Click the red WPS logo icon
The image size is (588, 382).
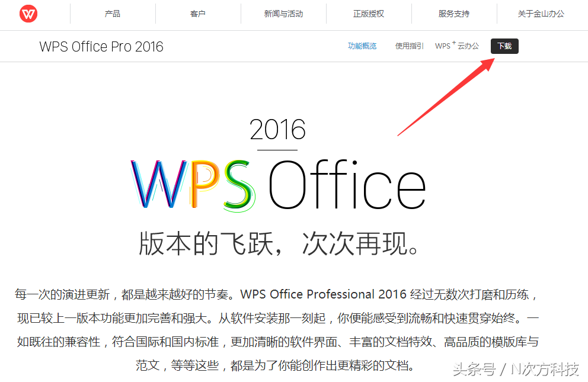pos(28,14)
